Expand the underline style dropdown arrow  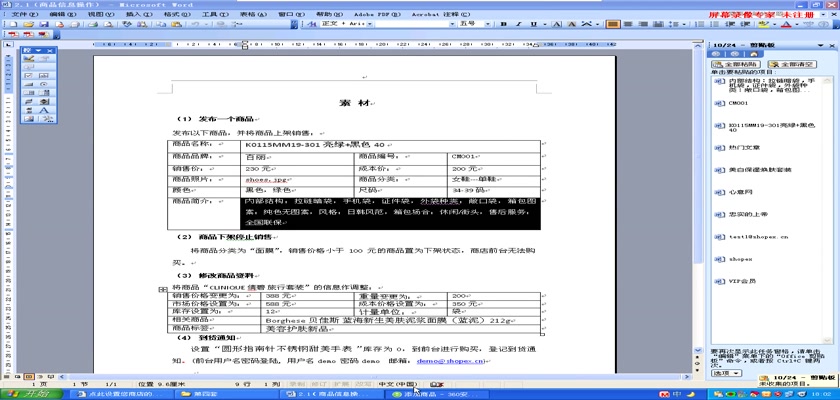544,24
